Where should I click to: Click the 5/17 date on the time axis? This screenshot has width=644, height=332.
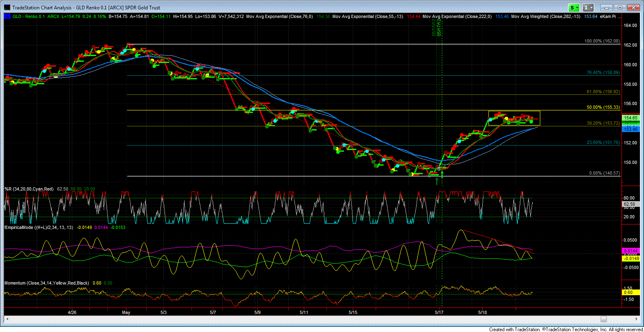click(439, 312)
